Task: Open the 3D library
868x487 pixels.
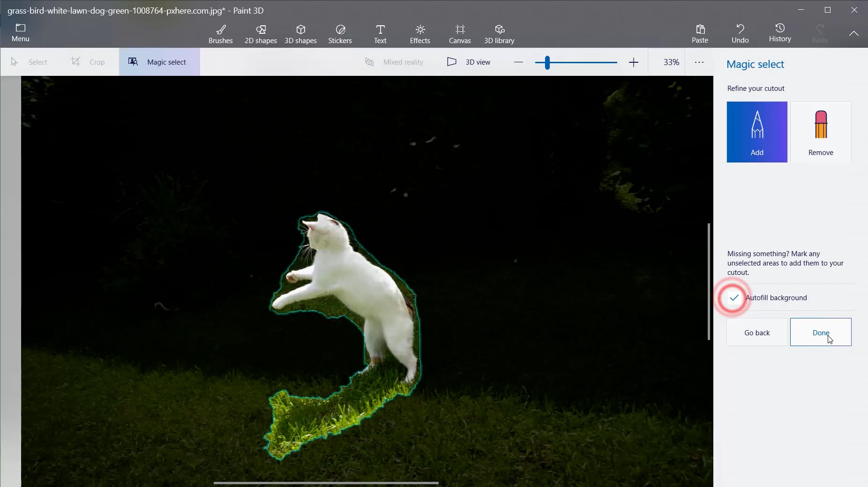Action: pos(499,34)
